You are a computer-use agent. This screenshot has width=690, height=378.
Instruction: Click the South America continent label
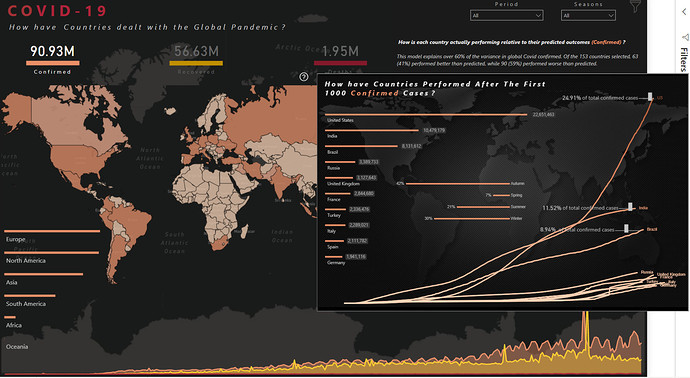tap(26, 304)
